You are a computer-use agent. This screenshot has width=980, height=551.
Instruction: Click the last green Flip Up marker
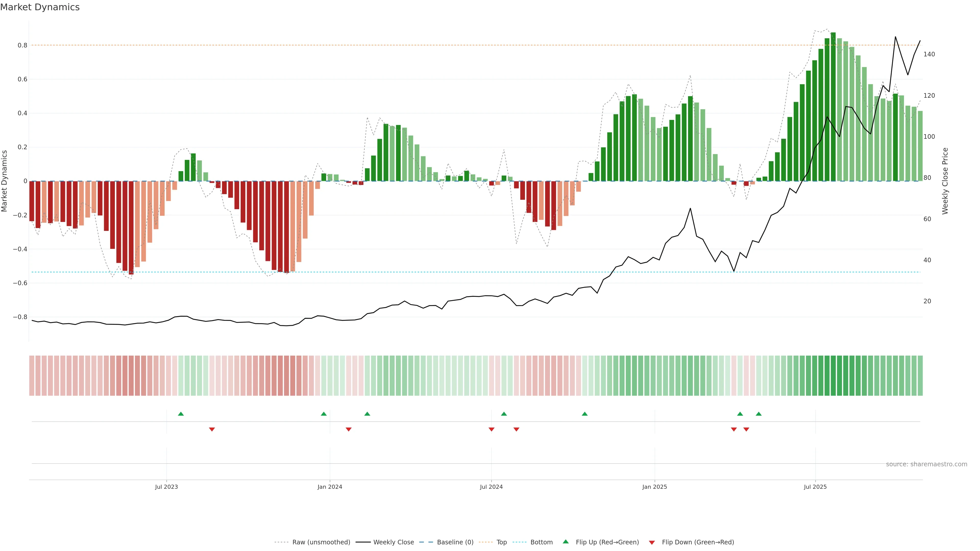click(758, 414)
